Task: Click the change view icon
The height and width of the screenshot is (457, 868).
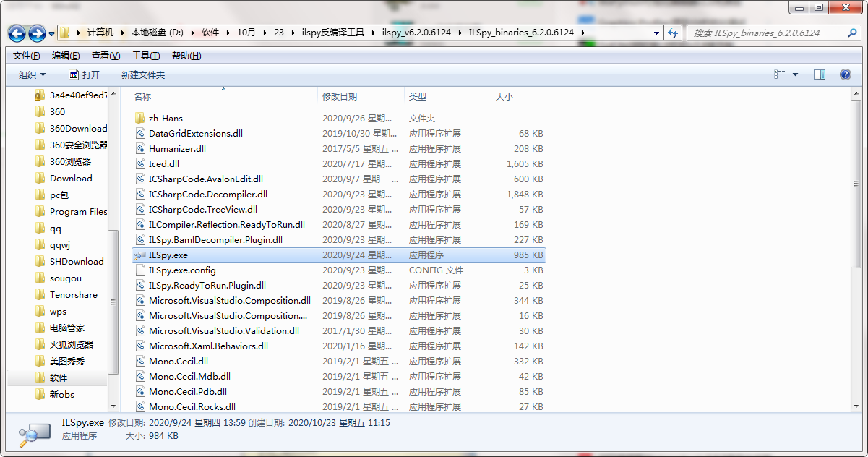Action: [x=780, y=74]
